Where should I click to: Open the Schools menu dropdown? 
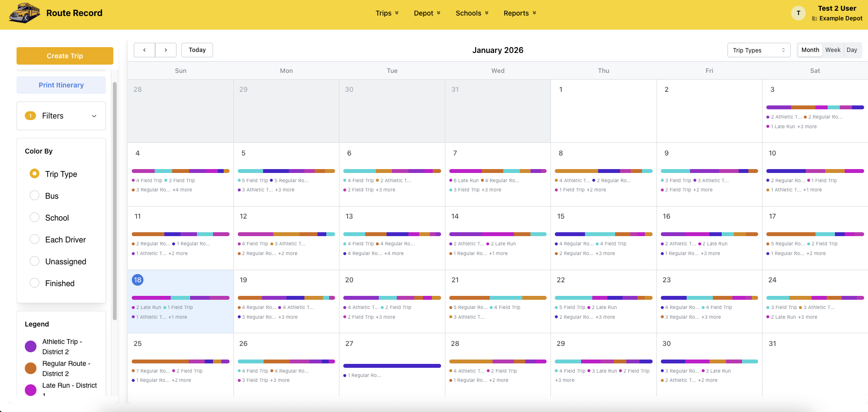tap(472, 13)
